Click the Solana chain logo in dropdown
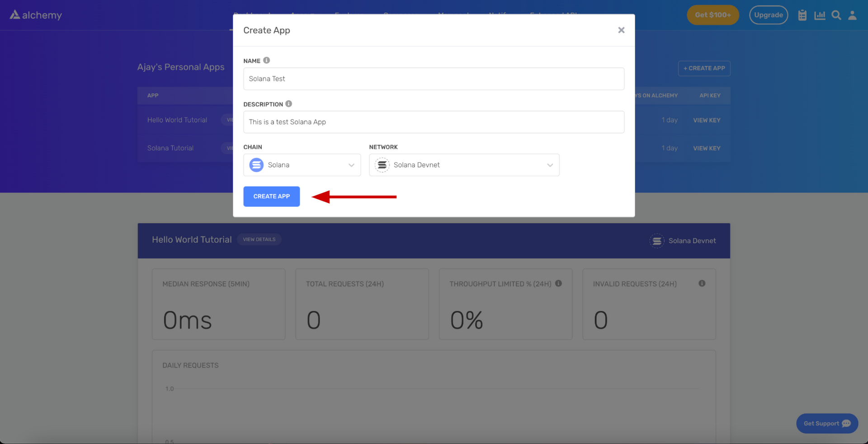Image resolution: width=868 pixels, height=444 pixels. [x=256, y=165]
